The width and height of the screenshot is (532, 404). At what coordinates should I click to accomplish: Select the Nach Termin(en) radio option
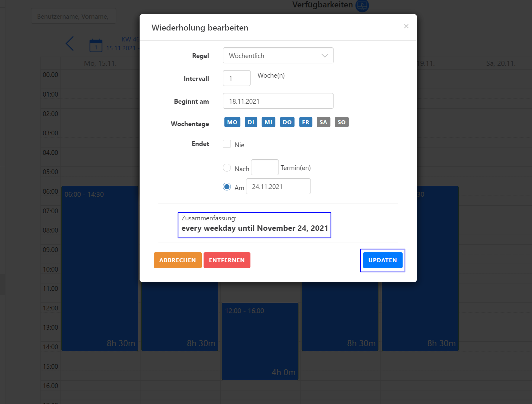(x=227, y=168)
